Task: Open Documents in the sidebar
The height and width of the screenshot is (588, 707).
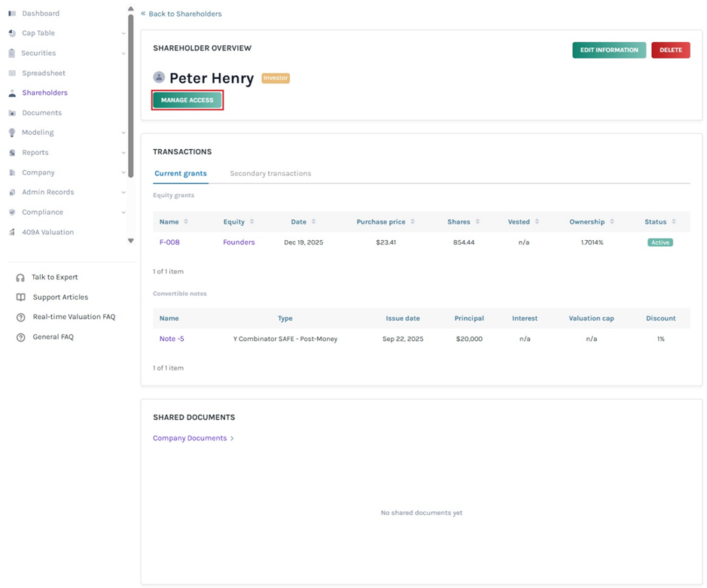Action: tap(42, 113)
